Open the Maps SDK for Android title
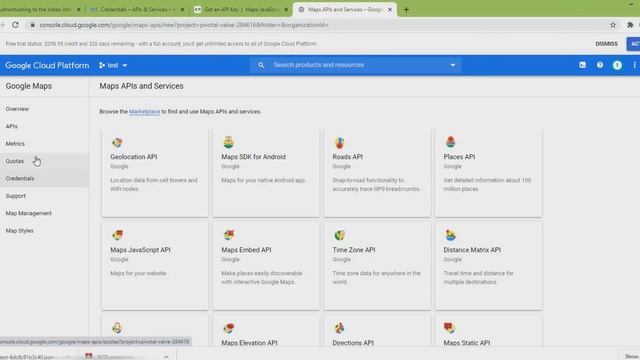 [253, 157]
